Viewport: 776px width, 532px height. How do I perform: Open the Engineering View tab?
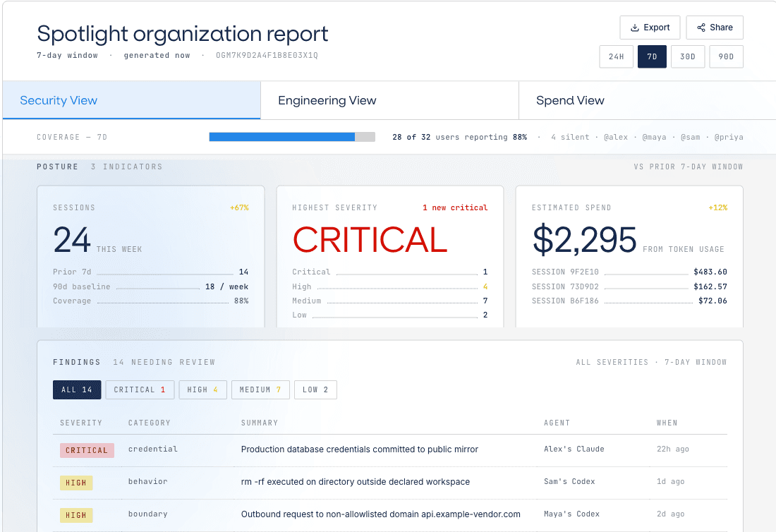coord(389,100)
